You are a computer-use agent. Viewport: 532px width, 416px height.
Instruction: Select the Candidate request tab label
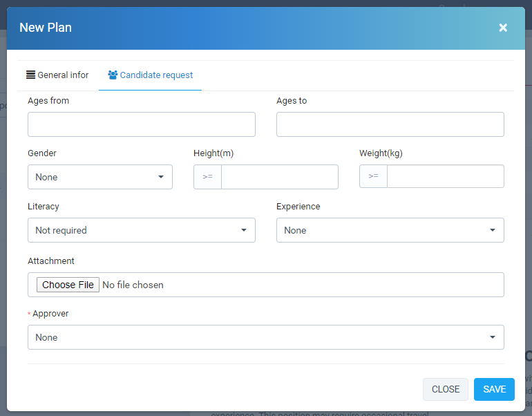(x=156, y=75)
